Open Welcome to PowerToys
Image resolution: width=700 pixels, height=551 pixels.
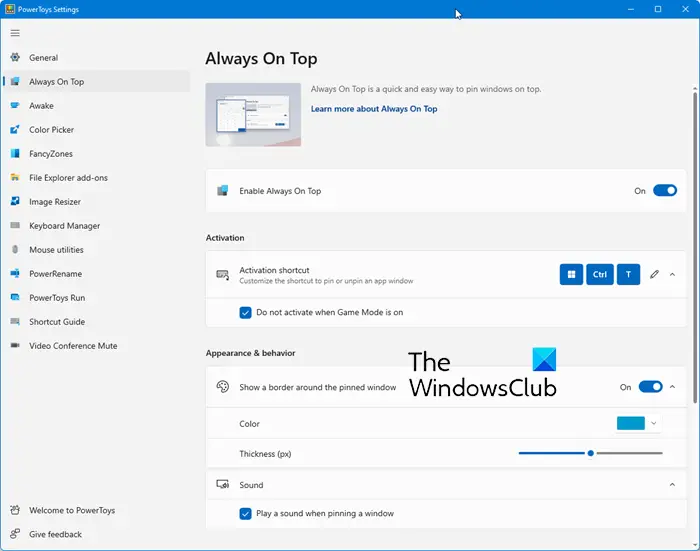[96, 510]
